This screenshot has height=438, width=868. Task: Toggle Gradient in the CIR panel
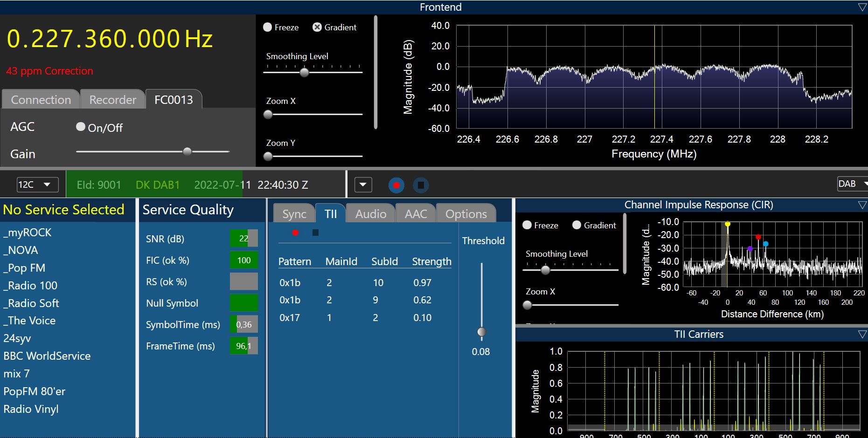[577, 225]
